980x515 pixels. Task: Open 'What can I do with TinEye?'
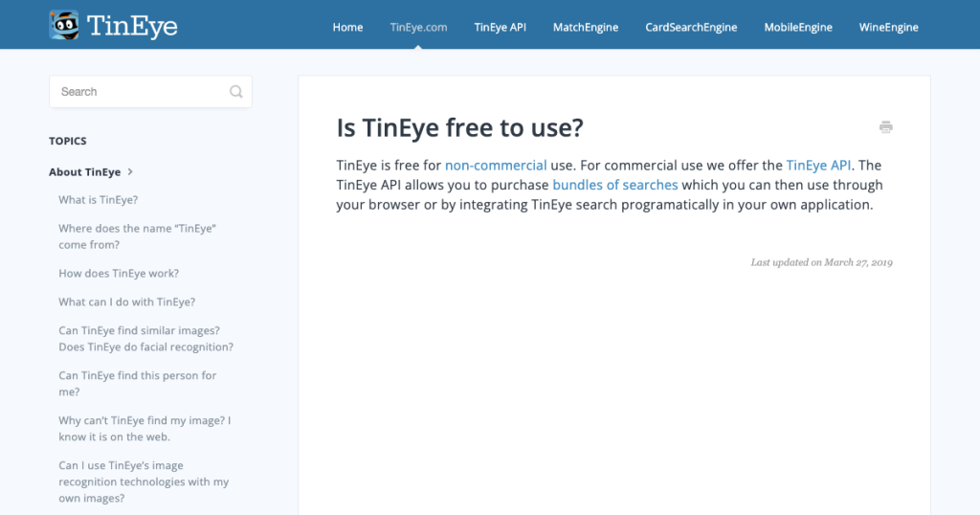pos(127,302)
